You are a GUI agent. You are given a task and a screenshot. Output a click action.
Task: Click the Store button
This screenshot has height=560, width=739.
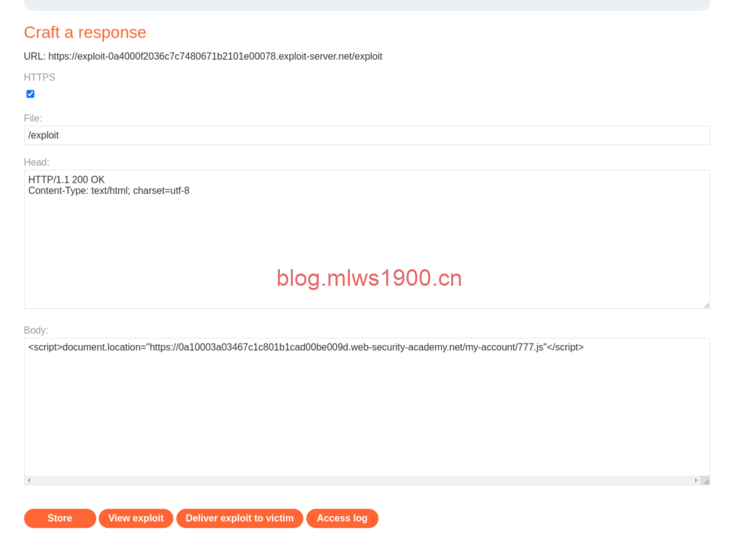pyautogui.click(x=60, y=518)
